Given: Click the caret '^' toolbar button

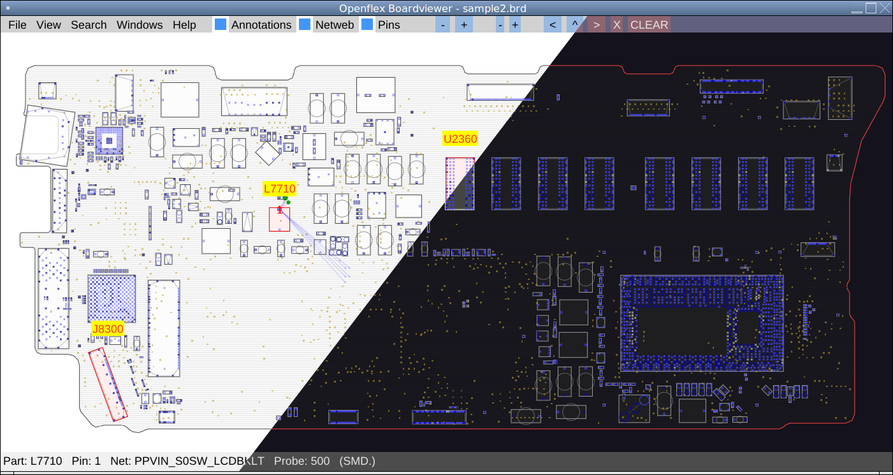Looking at the screenshot, I should pos(575,24).
